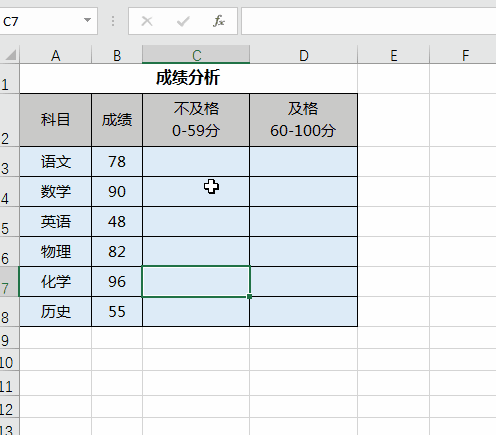Select row 11 header
The height and width of the screenshot is (435, 496).
click(x=9, y=383)
